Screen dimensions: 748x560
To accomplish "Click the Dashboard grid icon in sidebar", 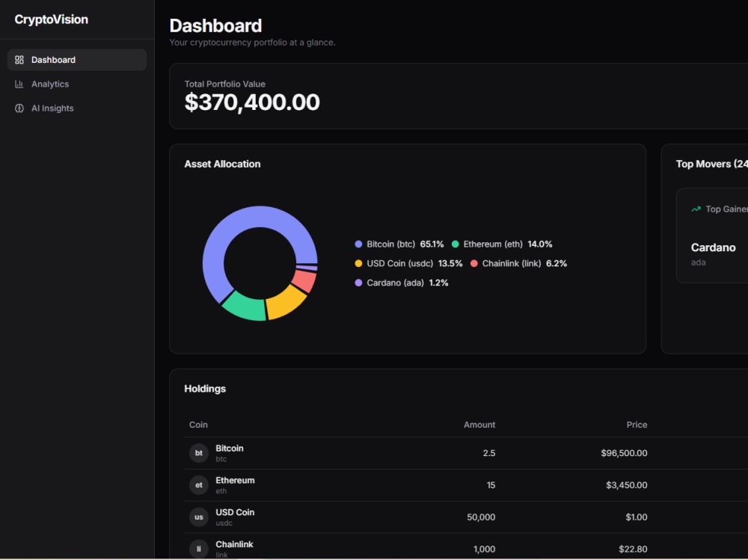I will pos(19,60).
